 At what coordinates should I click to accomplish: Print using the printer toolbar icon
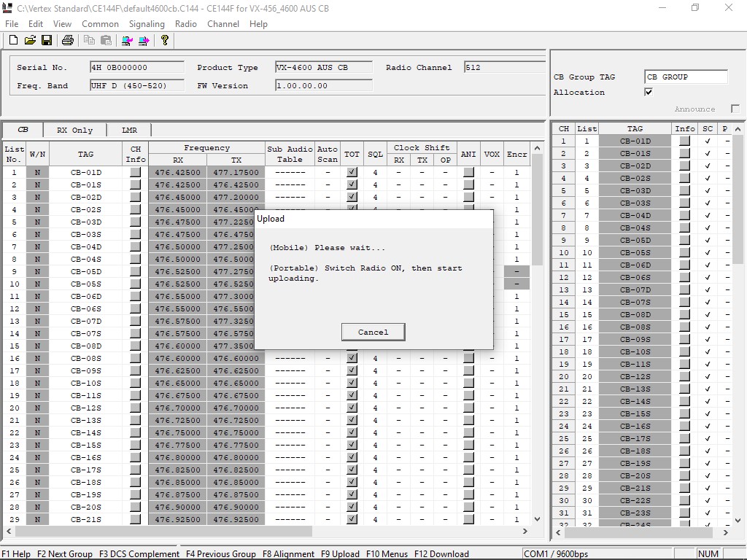[x=68, y=41]
